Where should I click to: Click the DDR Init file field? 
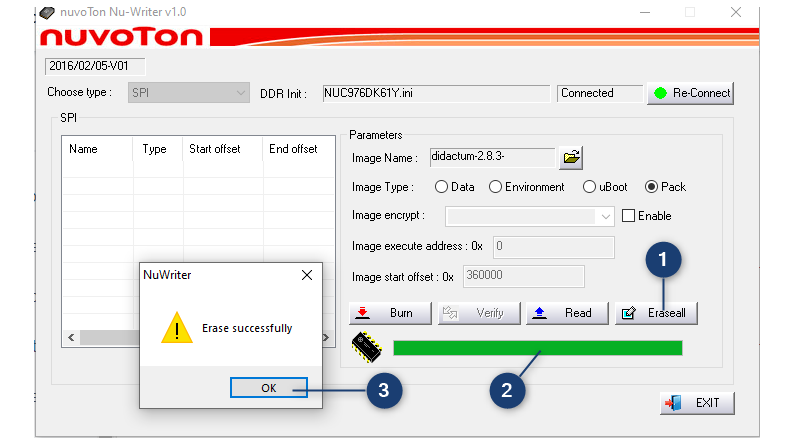[x=436, y=93]
